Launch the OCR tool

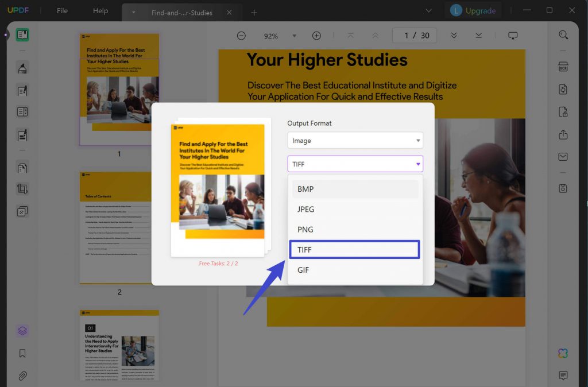click(562, 67)
